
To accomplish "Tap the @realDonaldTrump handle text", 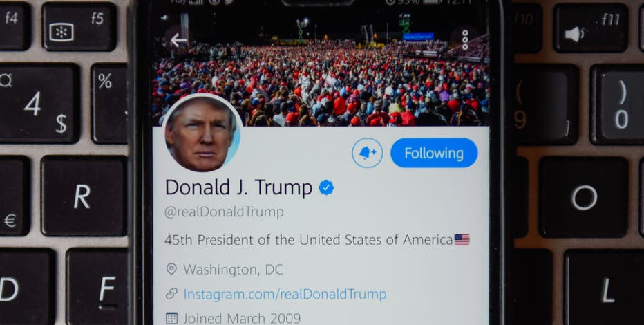I will (224, 212).
